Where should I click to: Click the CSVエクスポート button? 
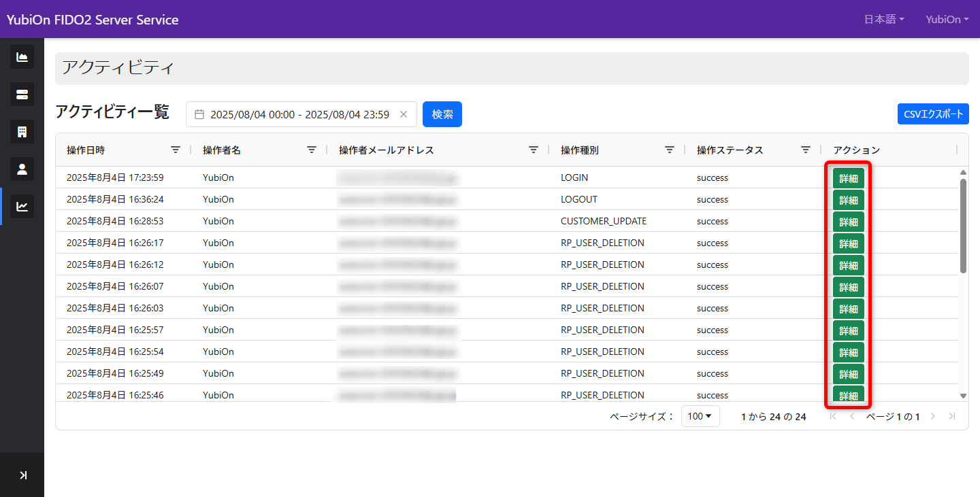click(933, 114)
